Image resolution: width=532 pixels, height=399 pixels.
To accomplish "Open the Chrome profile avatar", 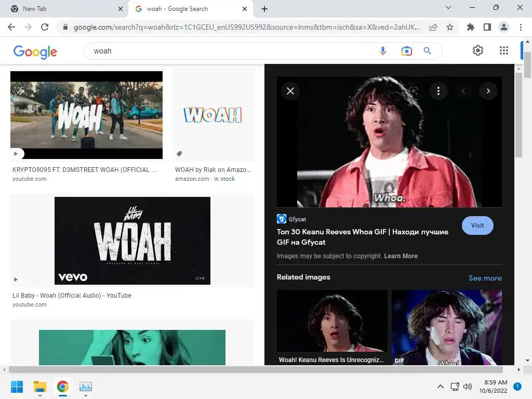I will click(504, 27).
